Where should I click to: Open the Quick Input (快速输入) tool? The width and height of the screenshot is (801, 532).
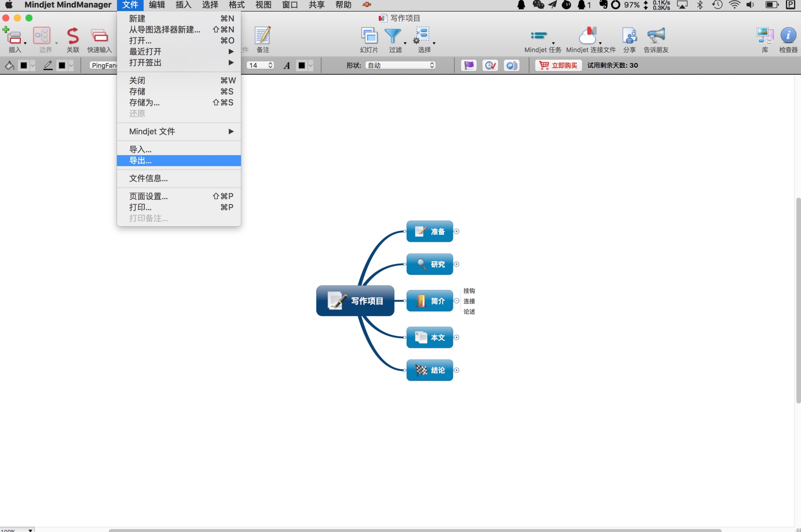tap(99, 37)
